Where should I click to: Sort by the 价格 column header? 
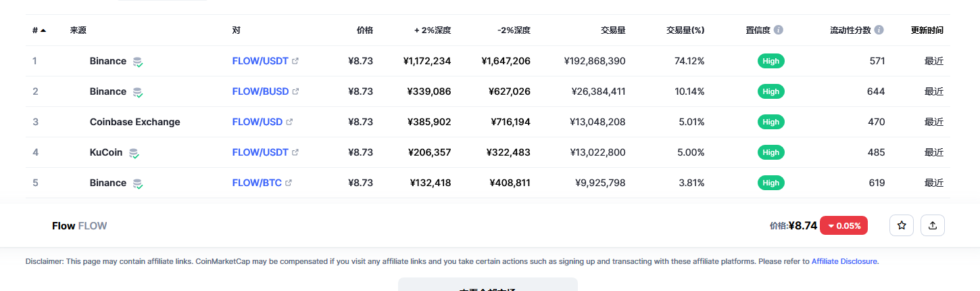[x=365, y=30]
